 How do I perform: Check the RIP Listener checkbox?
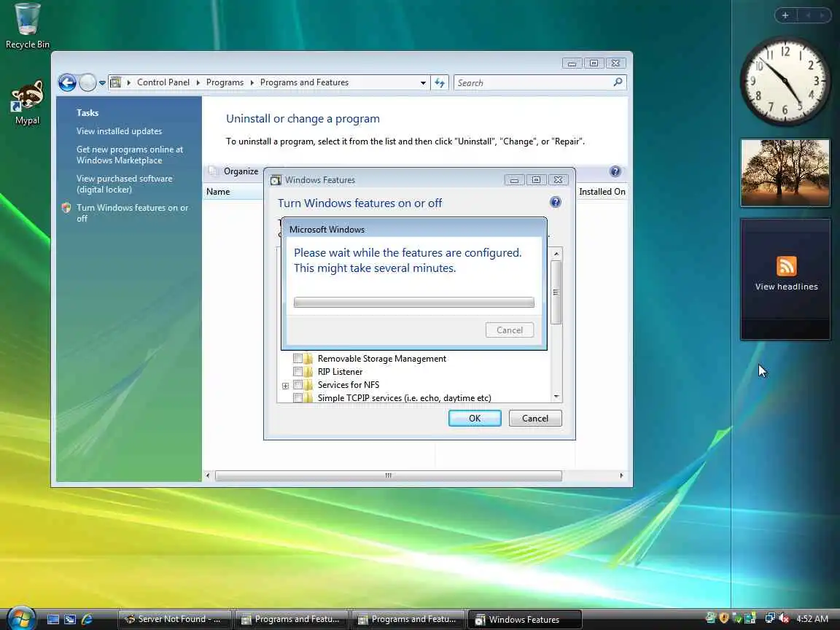coord(297,371)
